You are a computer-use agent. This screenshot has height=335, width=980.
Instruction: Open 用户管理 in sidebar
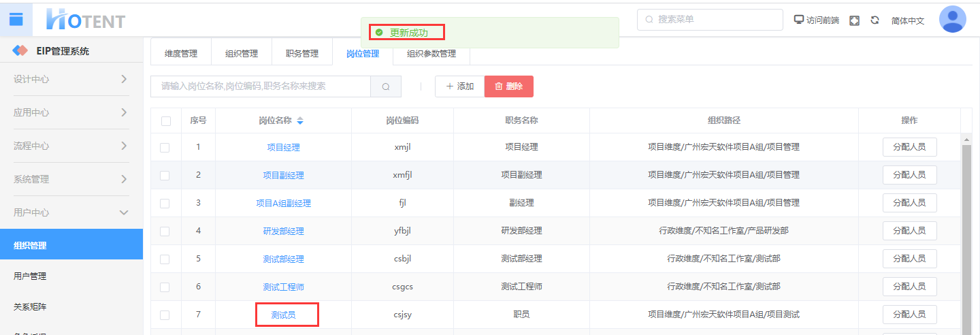[x=71, y=276]
